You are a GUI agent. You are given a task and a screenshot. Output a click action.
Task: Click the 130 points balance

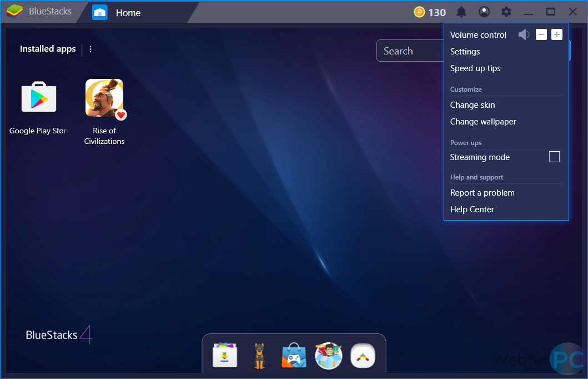coord(437,13)
